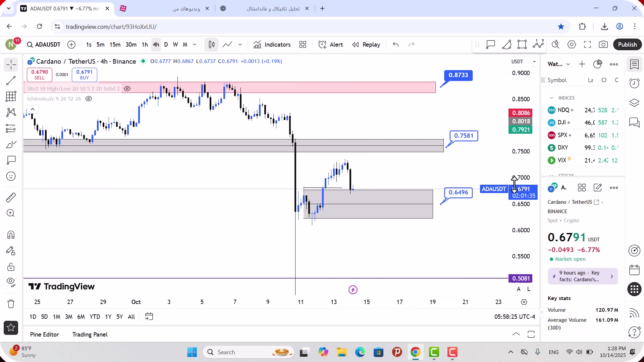Open the alerts clock icon in the right sidebar
Screen dimensions: 644x362
[x=634, y=83]
